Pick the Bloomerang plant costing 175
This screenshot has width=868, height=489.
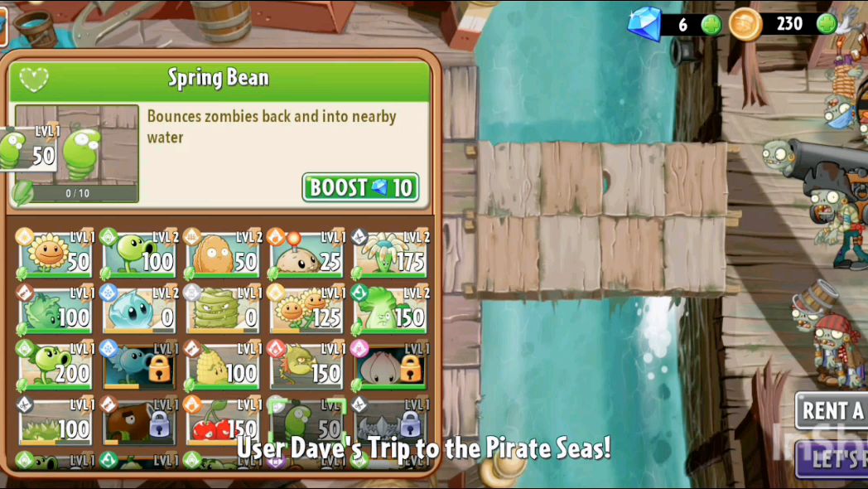tap(391, 254)
